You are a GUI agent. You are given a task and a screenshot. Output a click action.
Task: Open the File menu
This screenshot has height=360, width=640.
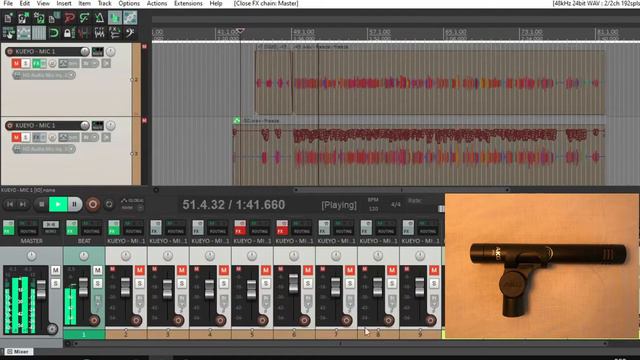8,4
